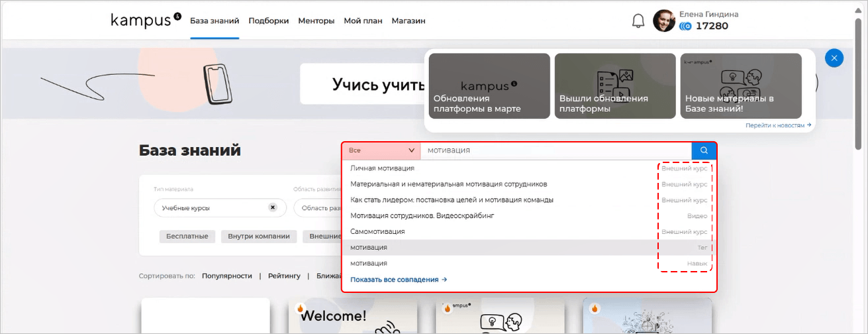Sort by Популярности

[x=227, y=276]
